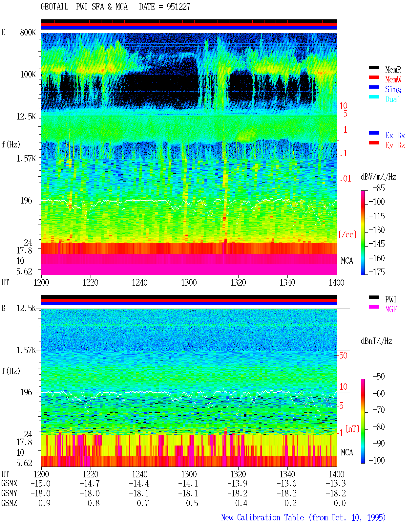Click the 'New Calibration Table (from Oct. 10, 1995)' note
420x523 pixels.
(304, 517)
